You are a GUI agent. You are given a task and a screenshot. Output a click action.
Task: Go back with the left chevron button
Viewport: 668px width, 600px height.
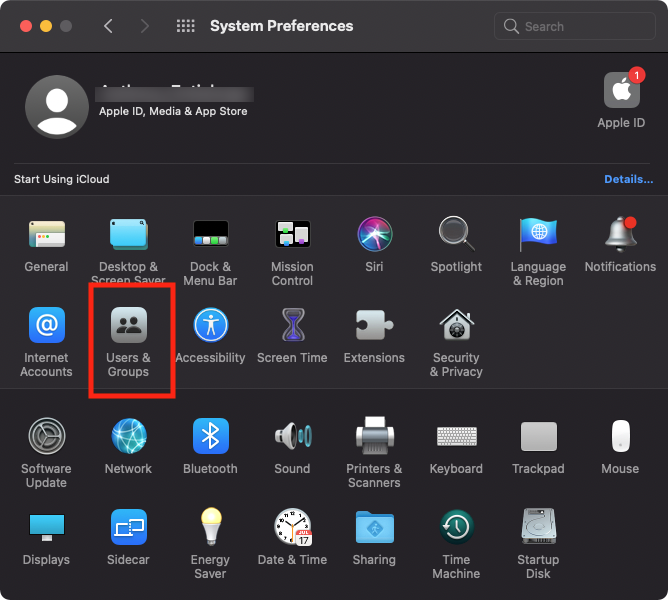(x=108, y=26)
